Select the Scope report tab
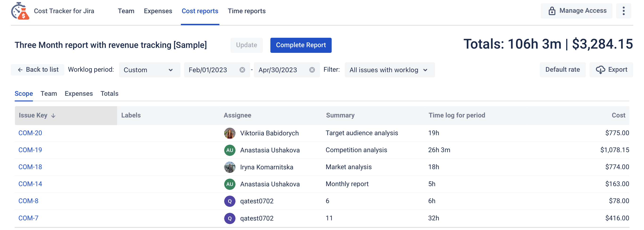The width and height of the screenshot is (644, 230). 24,94
